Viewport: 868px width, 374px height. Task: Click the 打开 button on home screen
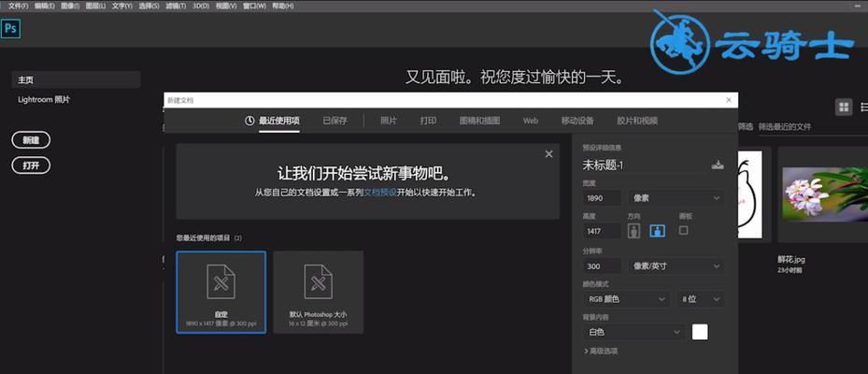coord(31,165)
